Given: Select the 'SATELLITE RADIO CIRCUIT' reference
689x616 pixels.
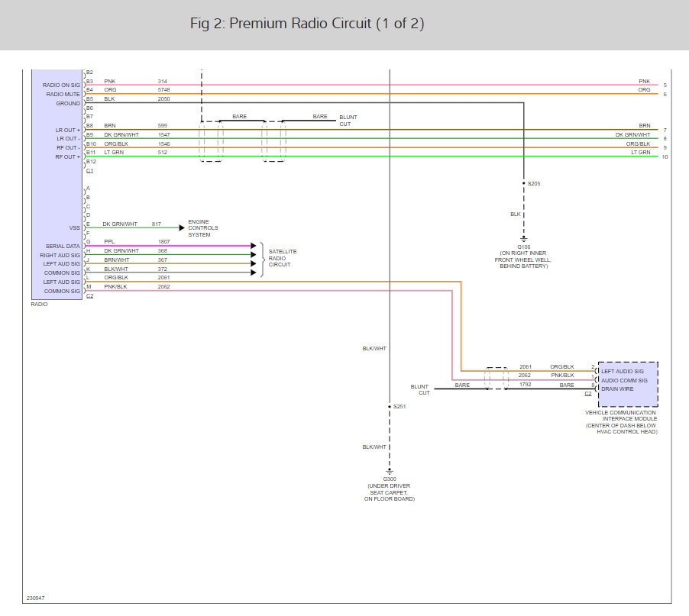Looking at the screenshot, I should pyautogui.click(x=283, y=258).
